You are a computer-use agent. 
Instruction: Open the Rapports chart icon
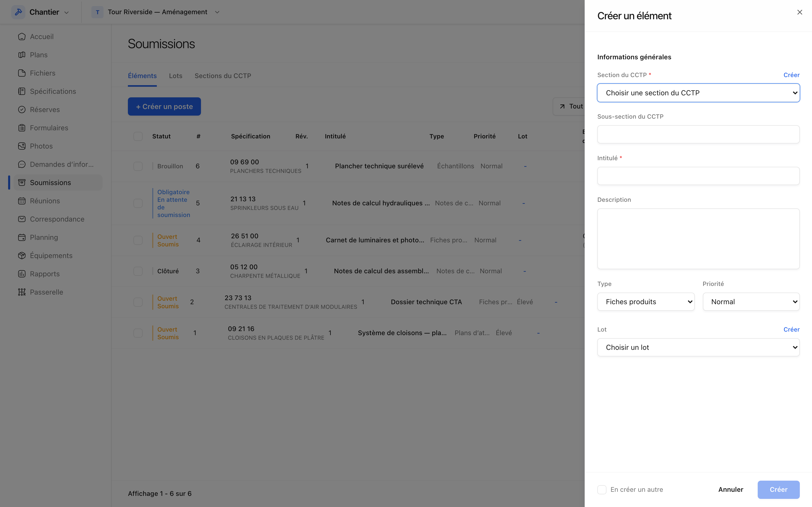pyautogui.click(x=22, y=274)
